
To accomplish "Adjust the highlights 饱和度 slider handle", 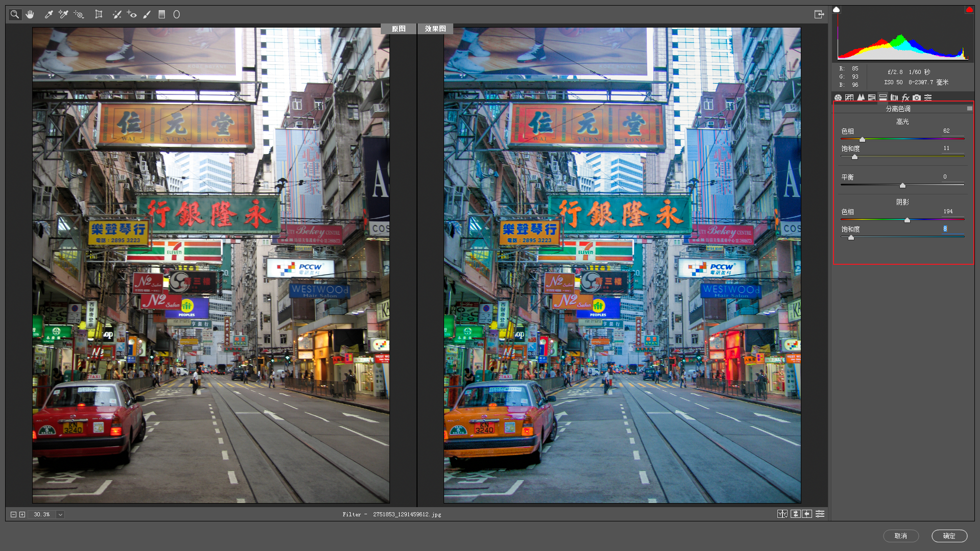I will 854,157.
